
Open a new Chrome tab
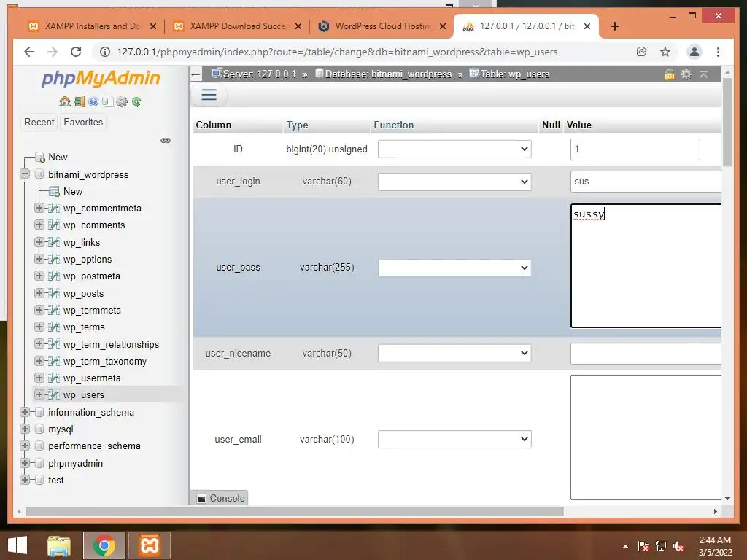click(x=615, y=26)
